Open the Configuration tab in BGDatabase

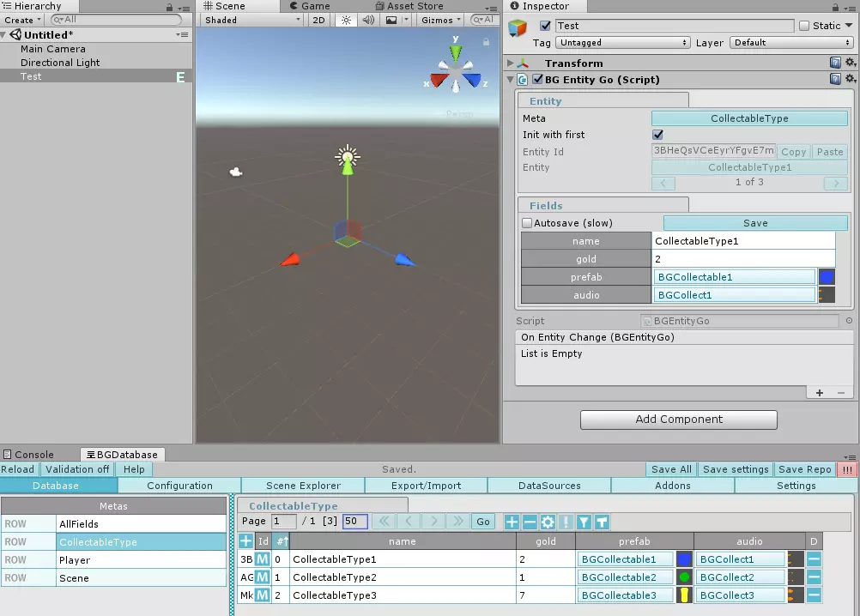point(179,486)
